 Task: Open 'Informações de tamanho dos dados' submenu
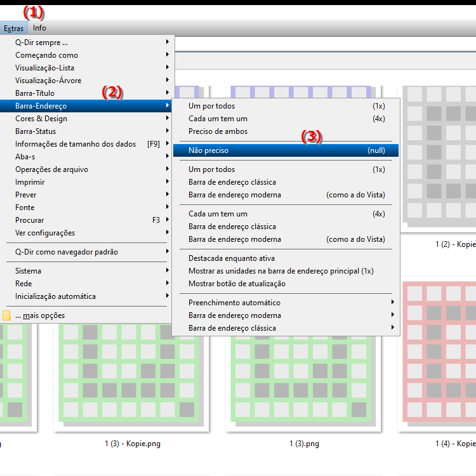pyautogui.click(x=87, y=144)
